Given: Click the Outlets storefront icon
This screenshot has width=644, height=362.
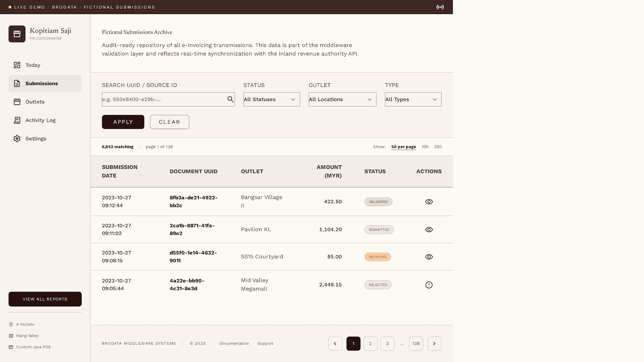Looking at the screenshot, I should click(x=17, y=102).
